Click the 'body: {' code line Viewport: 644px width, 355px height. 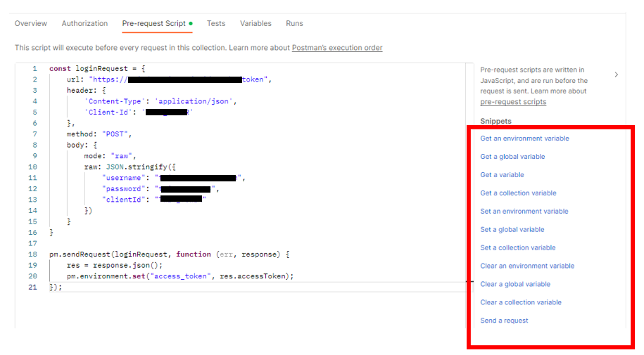[82, 146]
